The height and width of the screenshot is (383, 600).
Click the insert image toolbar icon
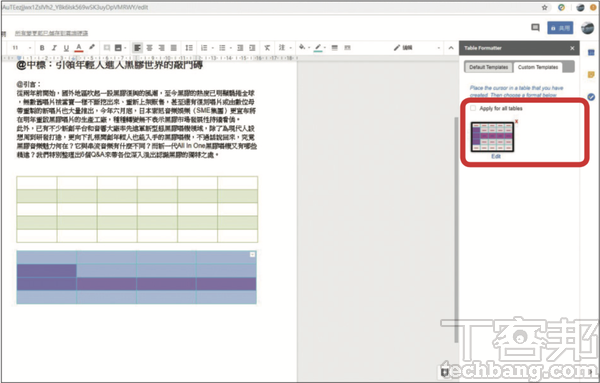[118, 48]
